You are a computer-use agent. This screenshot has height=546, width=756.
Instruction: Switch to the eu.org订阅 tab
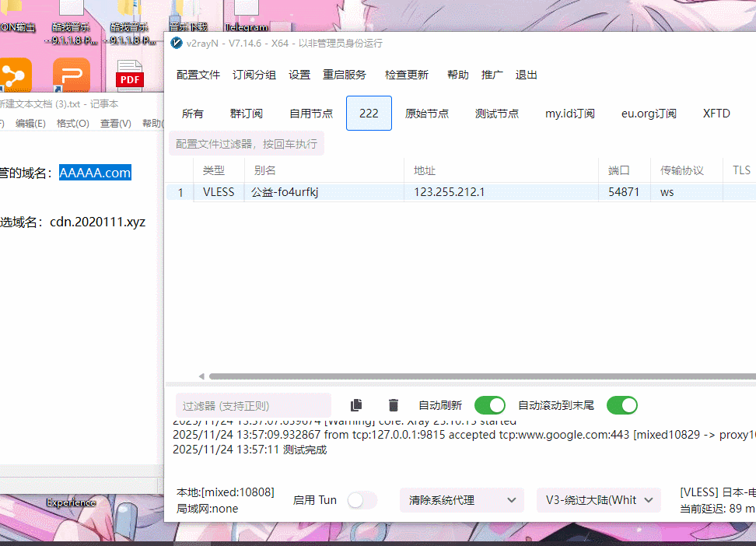[x=649, y=114]
